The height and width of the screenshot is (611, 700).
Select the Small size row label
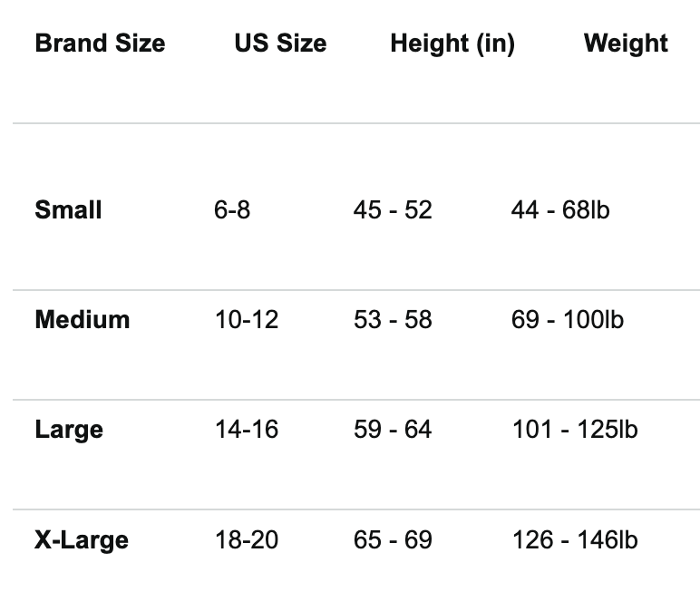coord(68,209)
